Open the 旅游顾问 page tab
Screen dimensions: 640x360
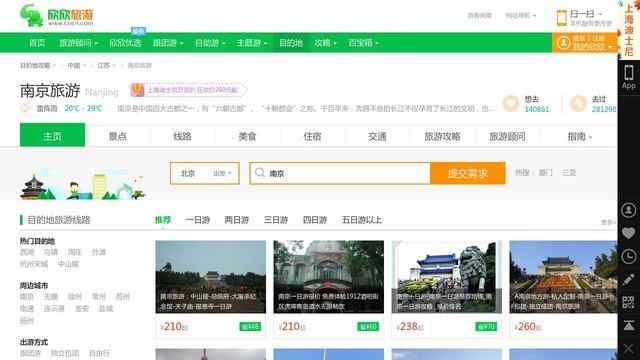tap(507, 136)
